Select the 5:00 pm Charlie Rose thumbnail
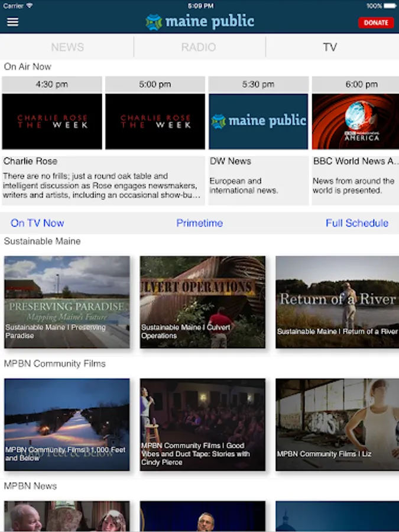The width and height of the screenshot is (399, 532). point(155,121)
